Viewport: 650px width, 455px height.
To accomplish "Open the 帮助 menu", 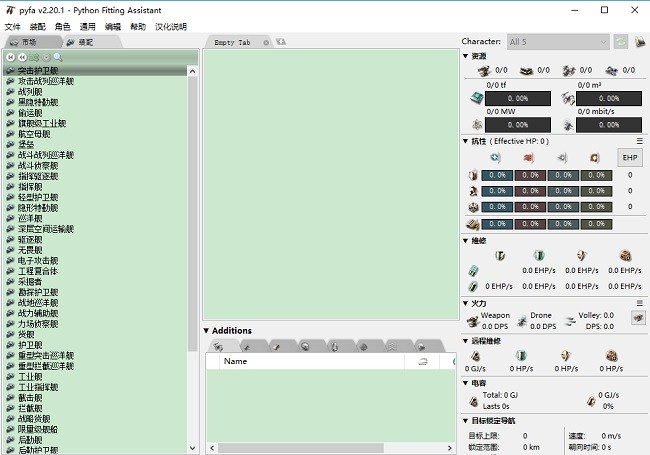I will click(x=138, y=27).
